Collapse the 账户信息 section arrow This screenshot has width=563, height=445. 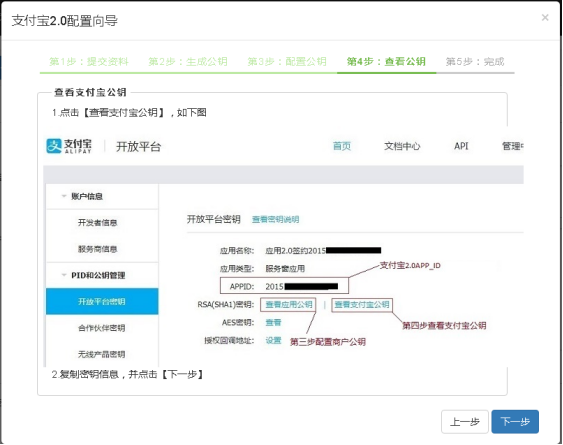64,196
